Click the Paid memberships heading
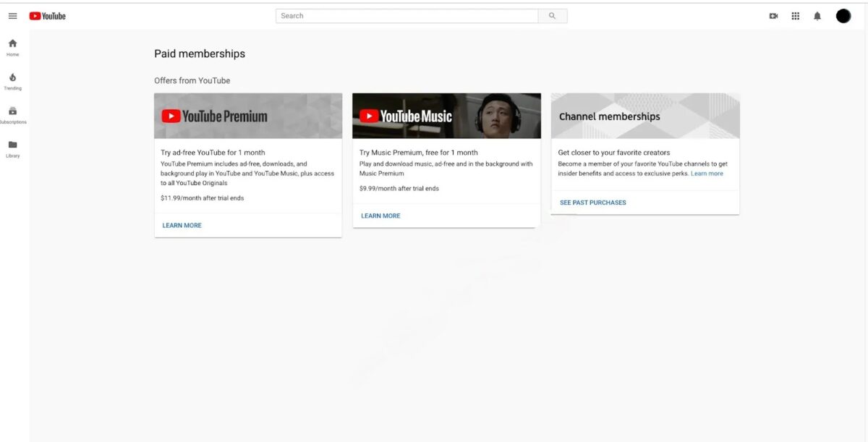The height and width of the screenshot is (442, 868). (x=200, y=54)
